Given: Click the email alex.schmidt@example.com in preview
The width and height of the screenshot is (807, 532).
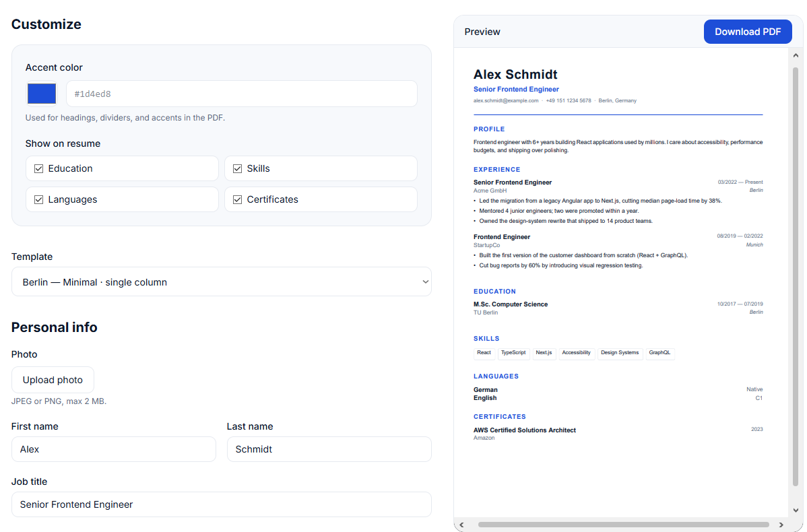Looking at the screenshot, I should [x=506, y=101].
